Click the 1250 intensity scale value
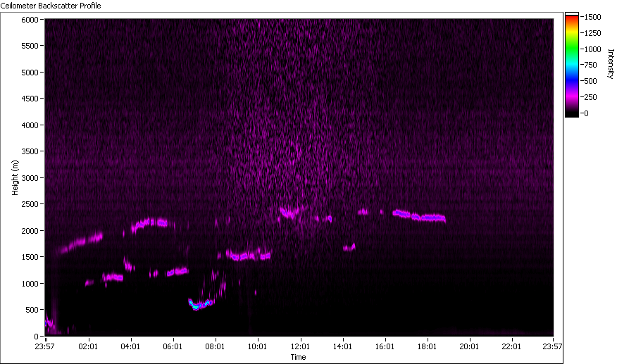Viewport: 617px width, 364px height. [593, 33]
